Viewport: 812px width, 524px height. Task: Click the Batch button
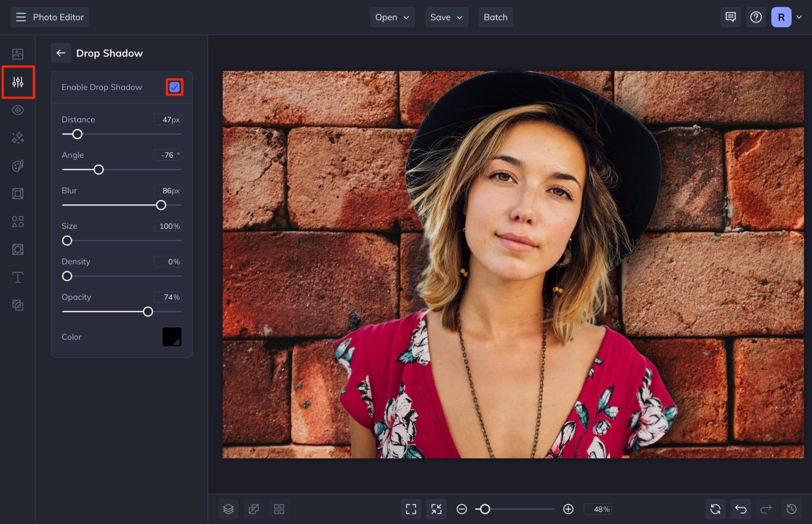pos(495,17)
